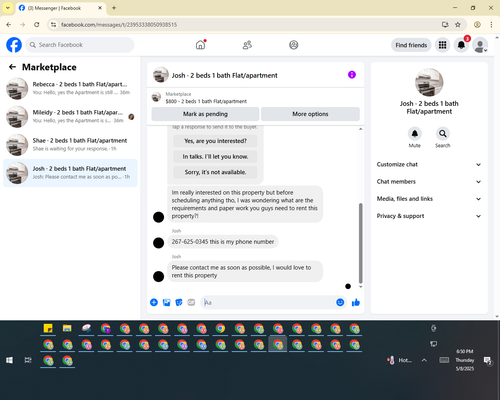Open the Friends icon in top navigation
Image resolution: width=500 pixels, height=400 pixels.
click(x=247, y=45)
